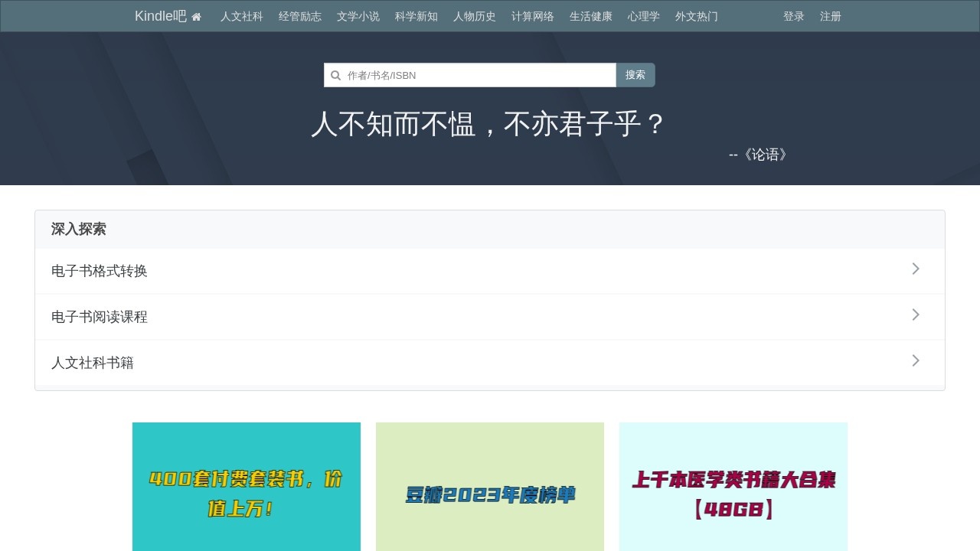Open the 计算网络 category

[x=532, y=16]
